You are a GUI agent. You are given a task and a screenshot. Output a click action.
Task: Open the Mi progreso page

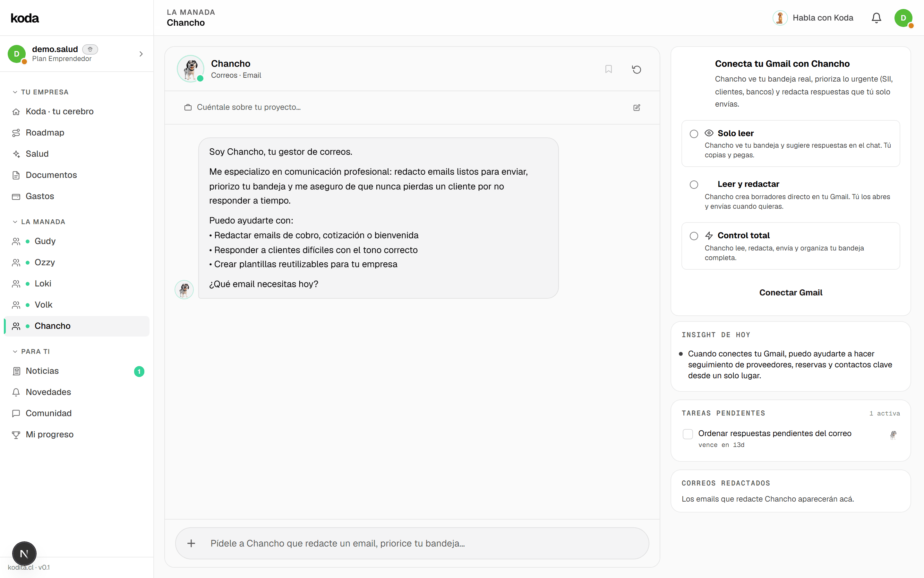point(76,435)
